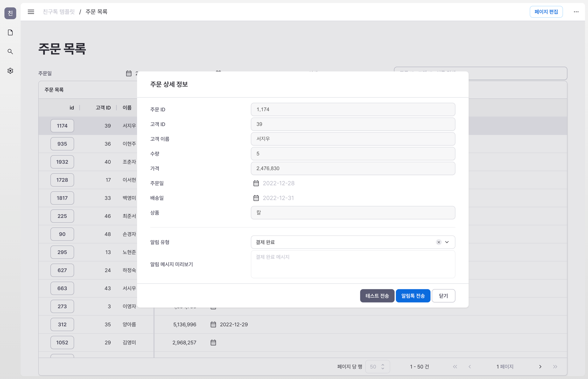Open the settings gear icon in sidebar
This screenshot has height=379, width=588.
[10, 71]
